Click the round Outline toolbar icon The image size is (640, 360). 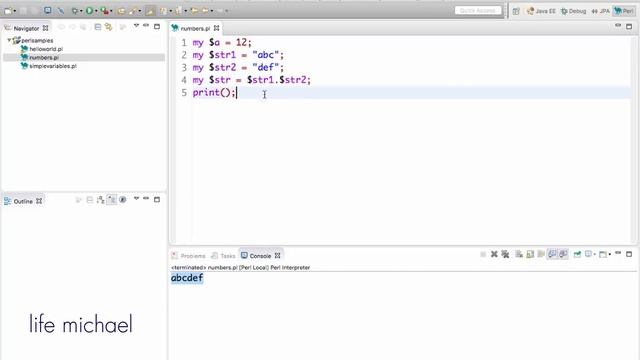122,200
